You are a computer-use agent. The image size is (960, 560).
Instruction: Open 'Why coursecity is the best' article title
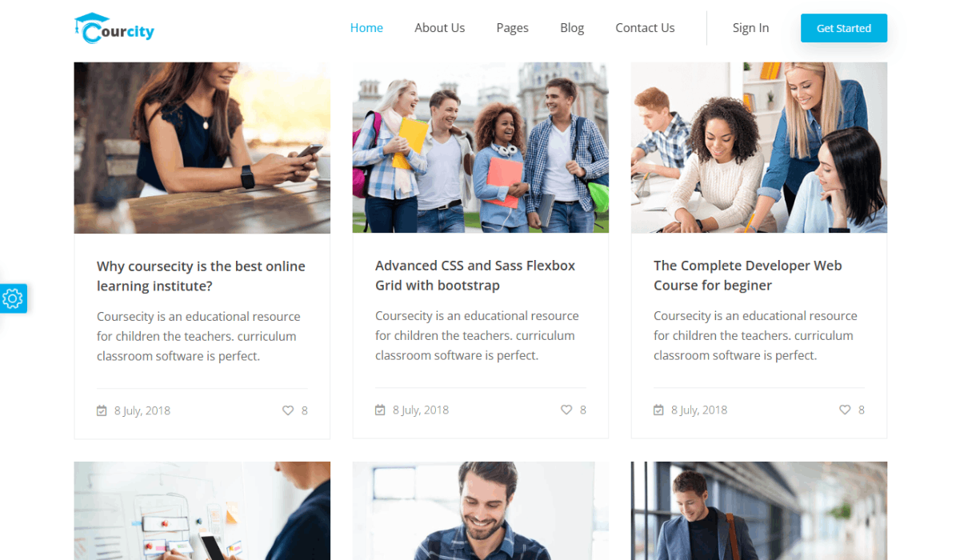pyautogui.click(x=201, y=276)
